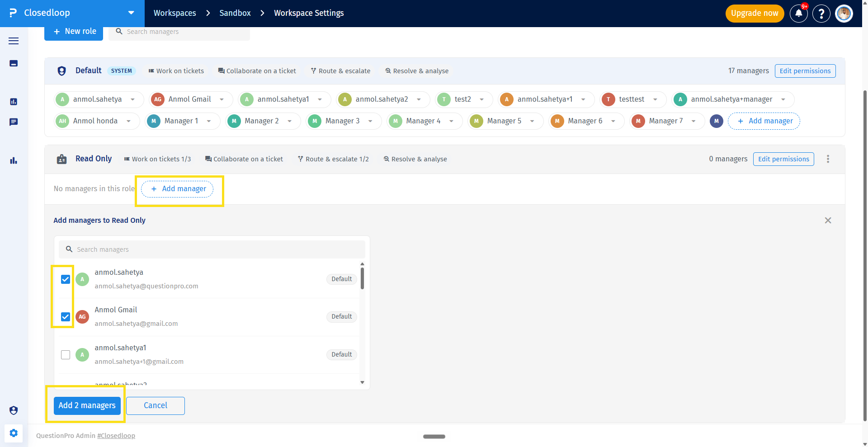Click the Default tag beside Anmol Gmail
Screen dimensions: 868x447
pos(342,317)
